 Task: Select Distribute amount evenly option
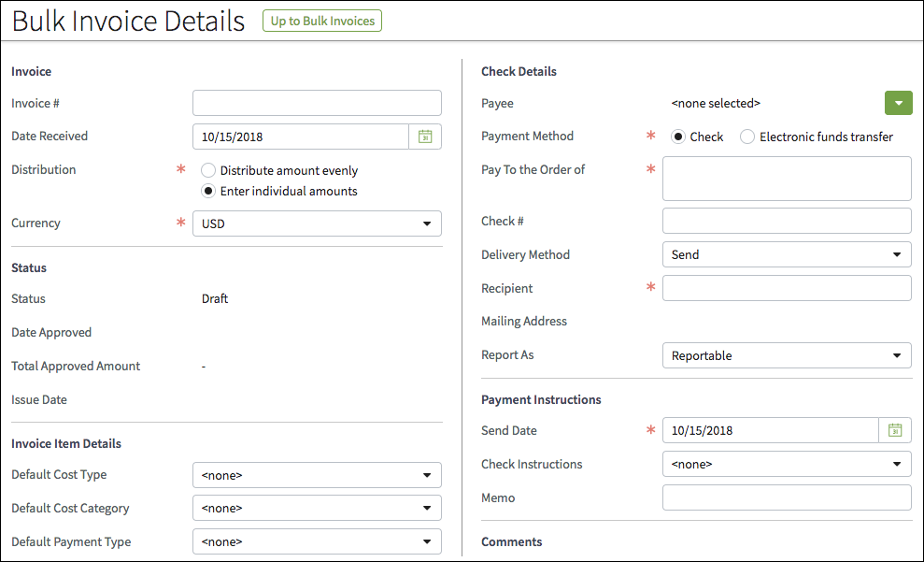coord(207,170)
